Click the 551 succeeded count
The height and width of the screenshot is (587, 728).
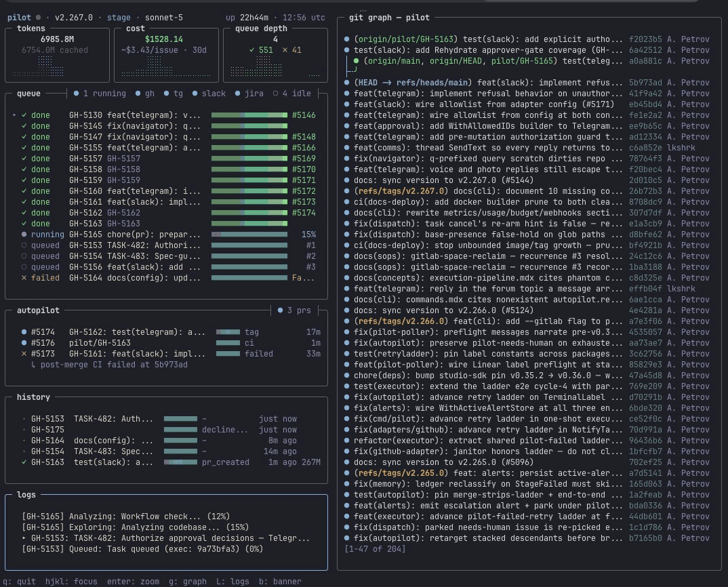point(261,50)
